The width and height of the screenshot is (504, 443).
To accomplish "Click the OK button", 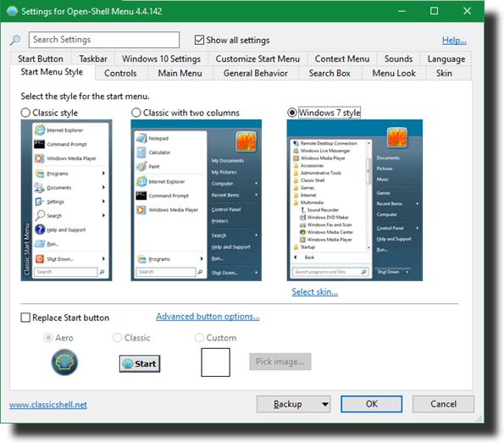I will pos(372,404).
